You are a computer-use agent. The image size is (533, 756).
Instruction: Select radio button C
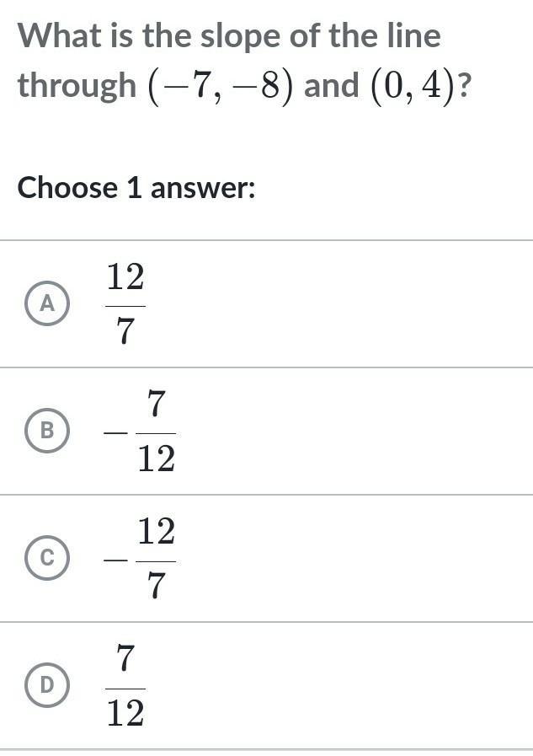[x=48, y=558]
